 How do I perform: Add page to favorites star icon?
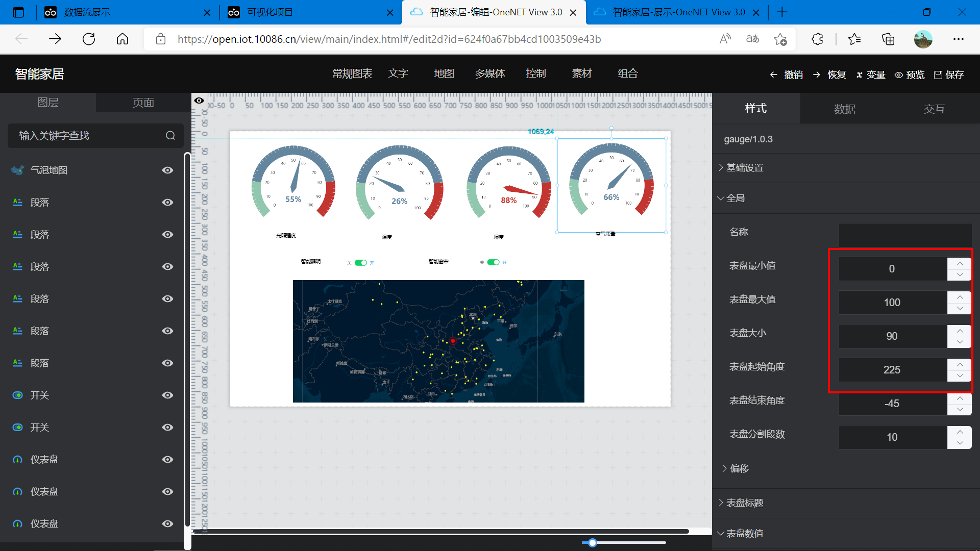(x=780, y=39)
